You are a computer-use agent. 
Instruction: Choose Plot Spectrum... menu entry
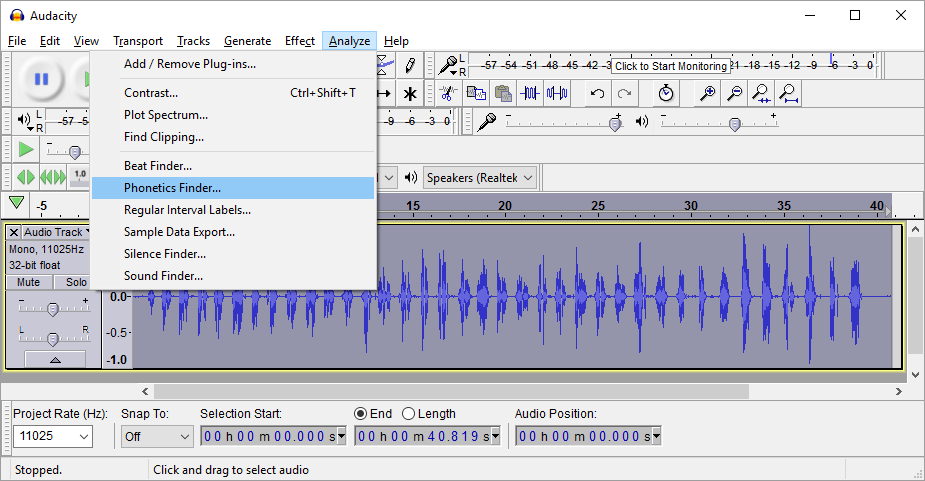233,114
